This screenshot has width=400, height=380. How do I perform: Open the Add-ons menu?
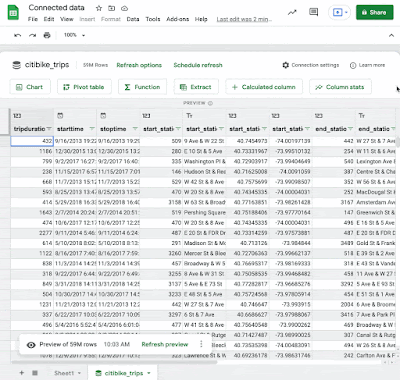pyautogui.click(x=178, y=19)
